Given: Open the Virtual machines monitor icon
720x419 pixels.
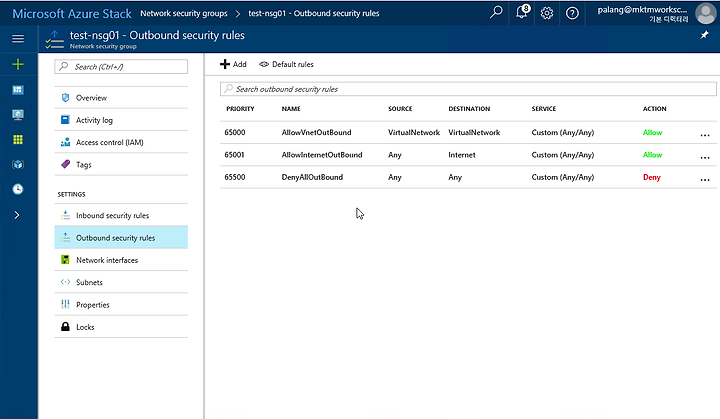Looking at the screenshot, I should [18, 115].
